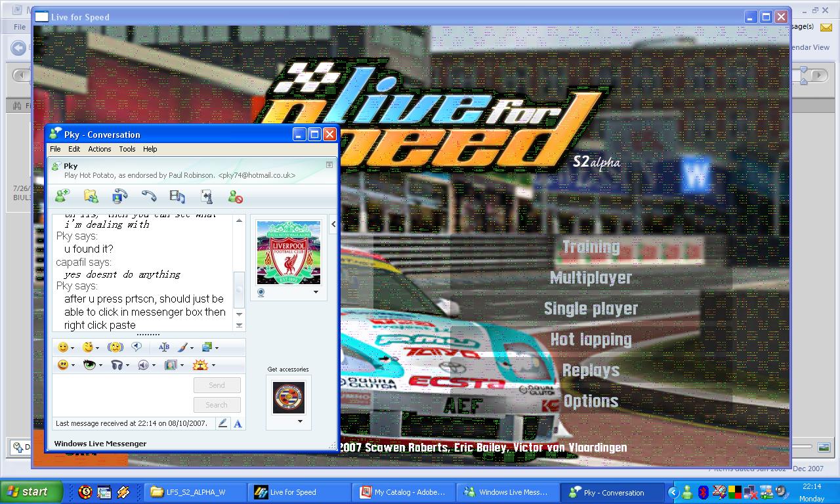Open Replays in Live for Speed
This screenshot has height=504, width=840.
click(x=591, y=371)
